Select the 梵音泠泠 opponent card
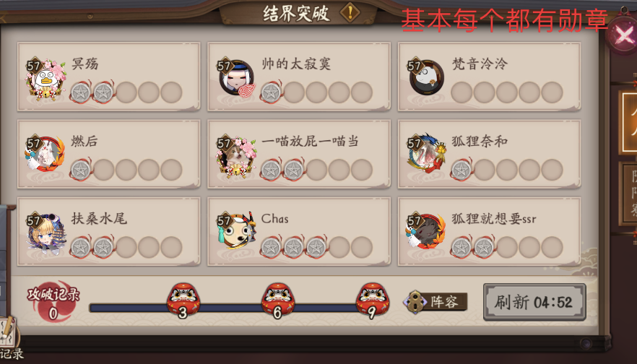The height and width of the screenshot is (364, 637). 489,77
